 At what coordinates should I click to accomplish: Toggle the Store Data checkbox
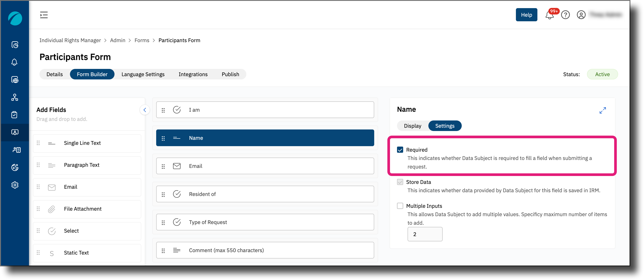(400, 182)
